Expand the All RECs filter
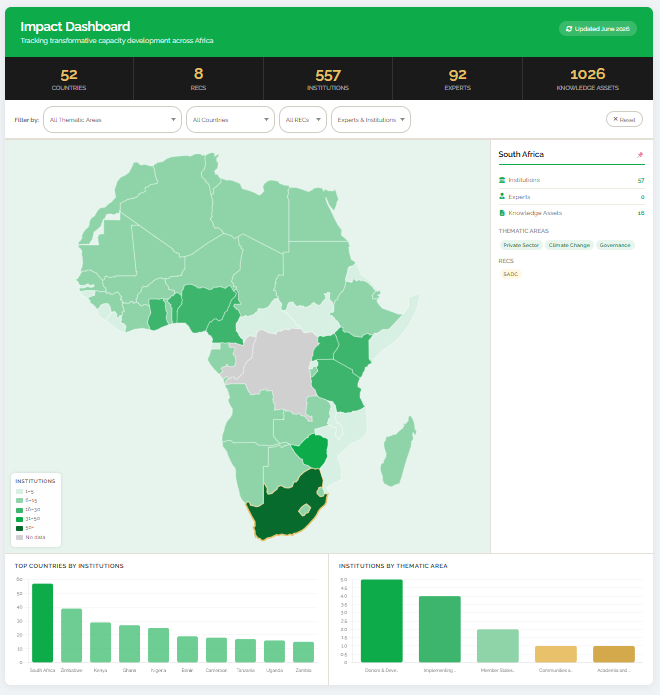The width and height of the screenshot is (660, 695). pyautogui.click(x=303, y=119)
